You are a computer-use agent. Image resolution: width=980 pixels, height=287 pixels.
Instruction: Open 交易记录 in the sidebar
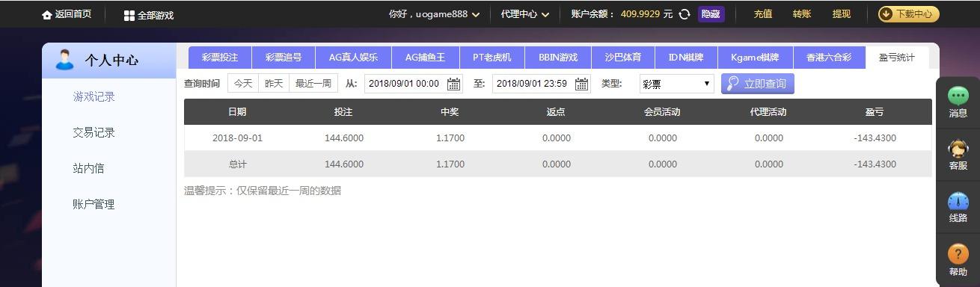pos(94,132)
